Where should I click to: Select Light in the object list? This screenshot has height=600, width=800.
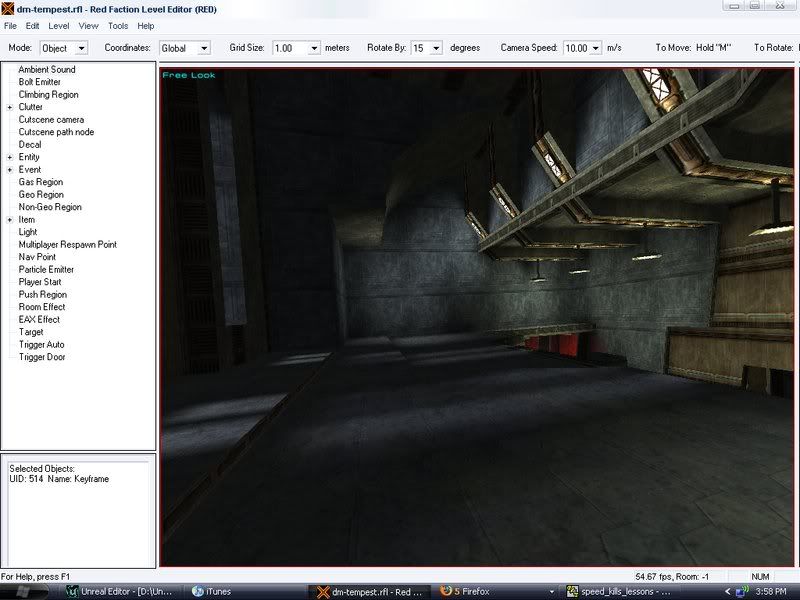tap(28, 232)
